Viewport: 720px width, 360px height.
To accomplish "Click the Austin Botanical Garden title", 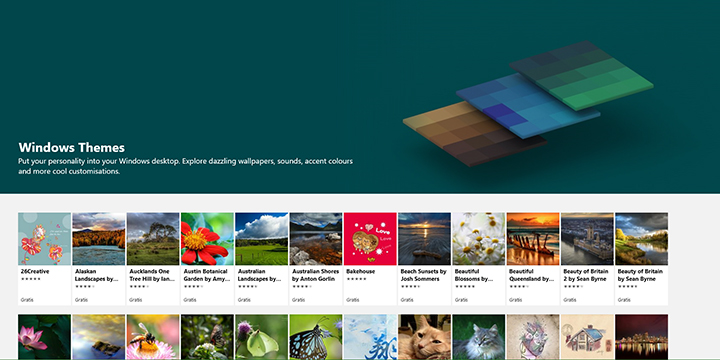I will [206, 275].
